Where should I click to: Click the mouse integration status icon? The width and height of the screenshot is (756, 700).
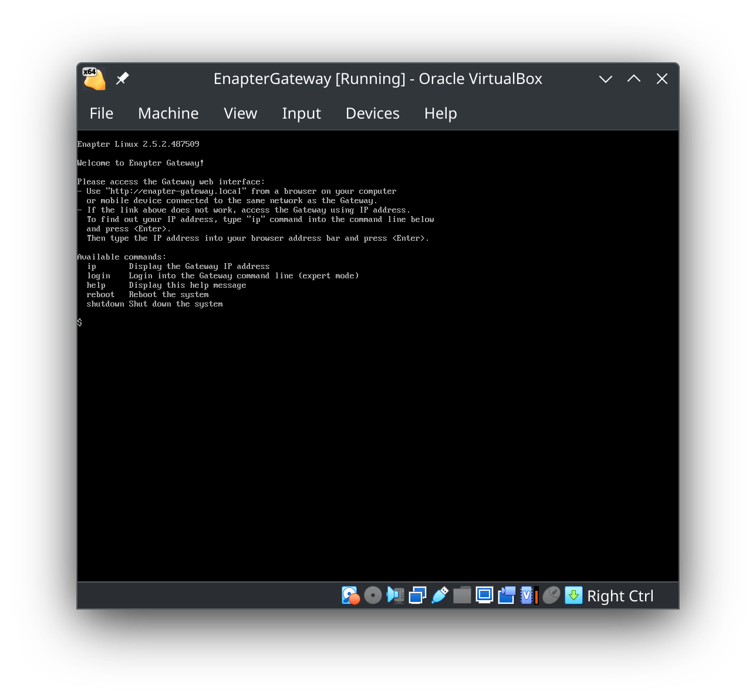[551, 595]
